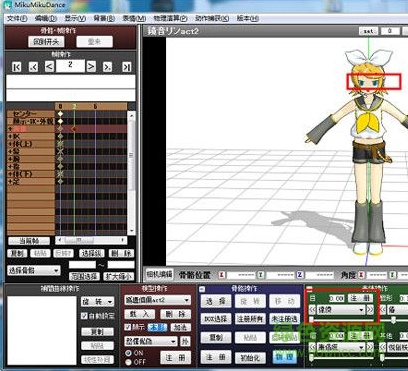The width and height of the screenshot is (408, 371).
Task: Click the range start input field
Action: [x=82, y=265]
